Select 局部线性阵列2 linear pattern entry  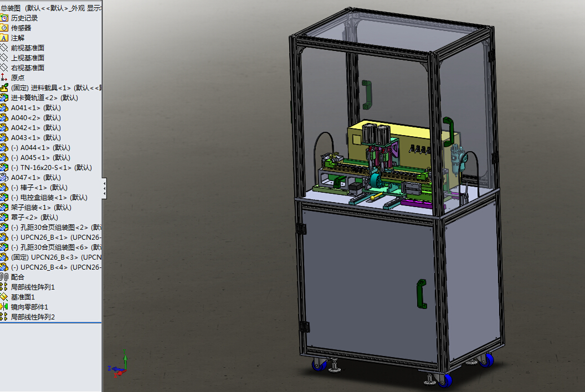click(x=33, y=317)
